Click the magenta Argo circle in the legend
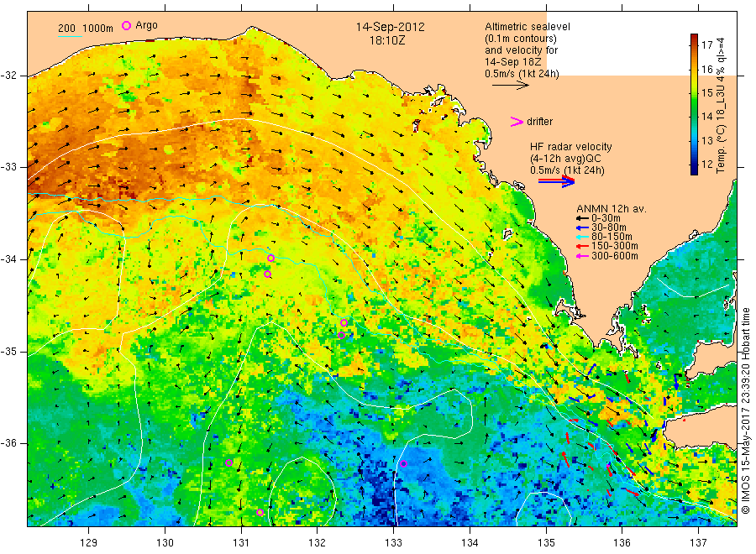The width and height of the screenshot is (756, 554). [126, 25]
